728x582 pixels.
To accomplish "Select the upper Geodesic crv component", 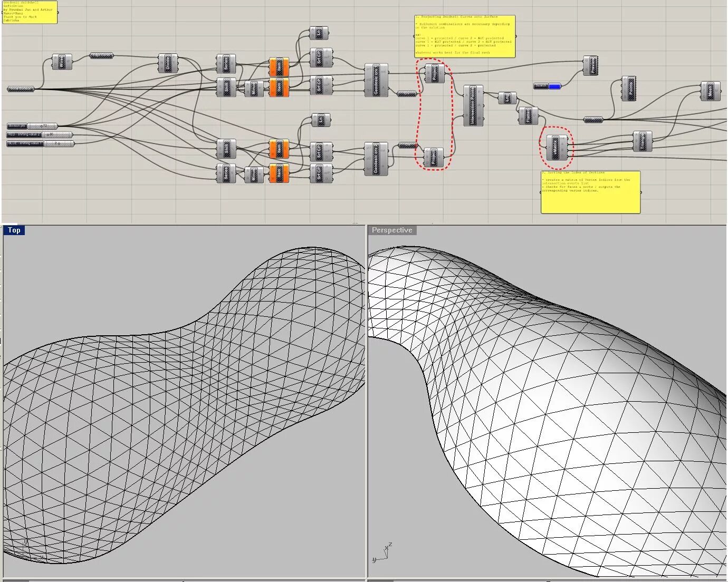I will click(376, 80).
